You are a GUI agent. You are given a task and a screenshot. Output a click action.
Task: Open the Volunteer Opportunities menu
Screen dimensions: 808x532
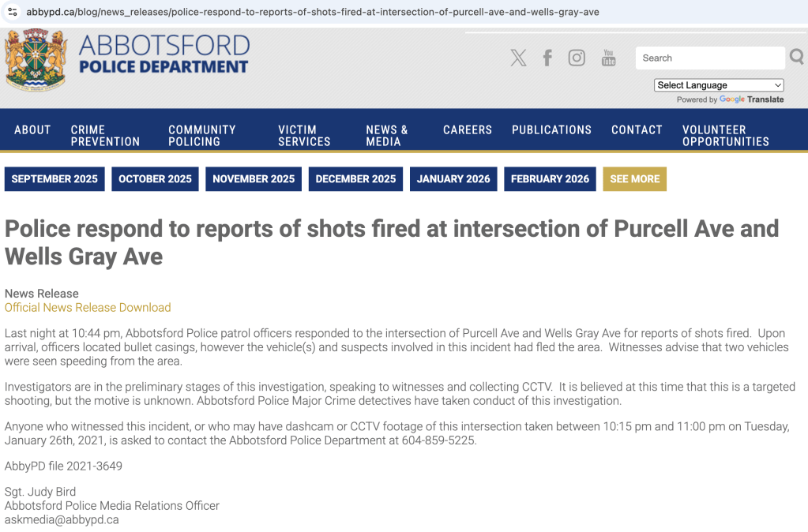click(x=725, y=136)
